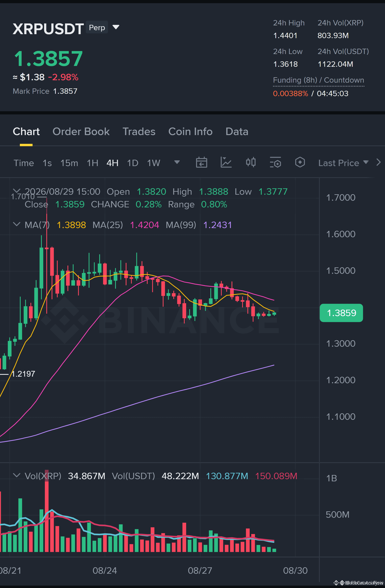Screen dimensions: 385x588
Task: Open the Coin Info tab
Action: pyautogui.click(x=190, y=132)
